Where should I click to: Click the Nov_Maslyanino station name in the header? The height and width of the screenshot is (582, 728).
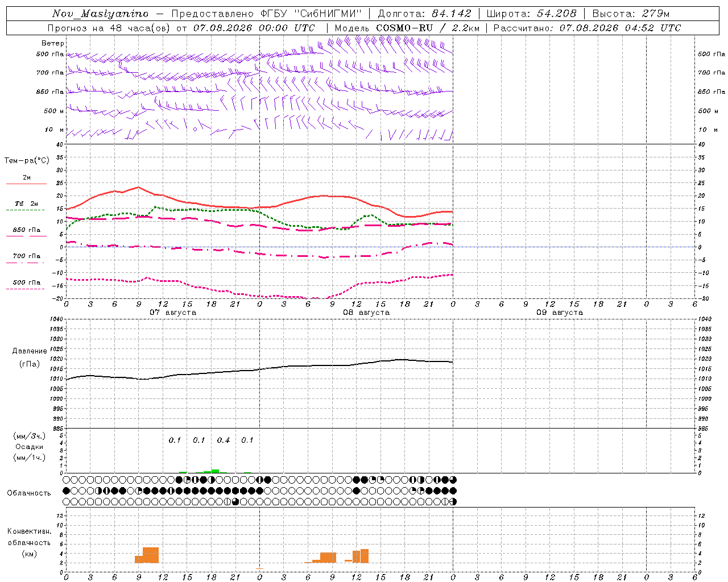tap(101, 14)
